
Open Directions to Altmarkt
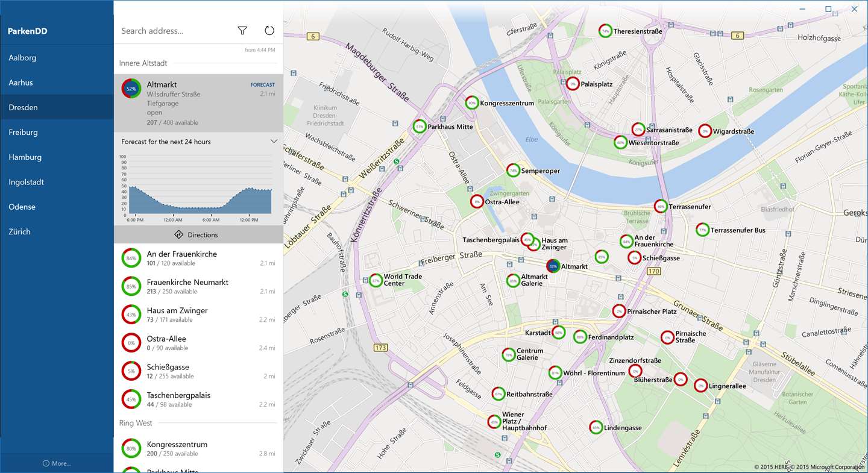coord(198,235)
